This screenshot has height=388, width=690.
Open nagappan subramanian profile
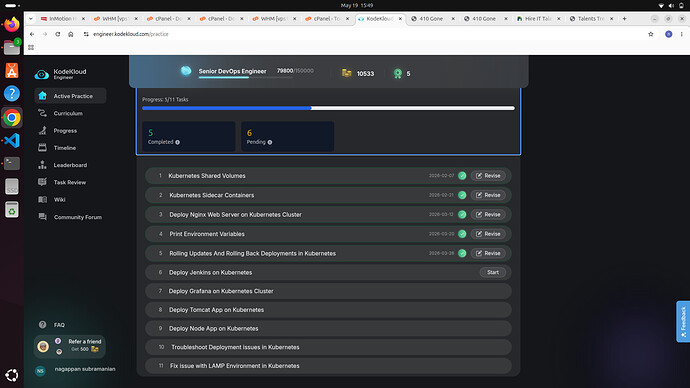[76, 370]
